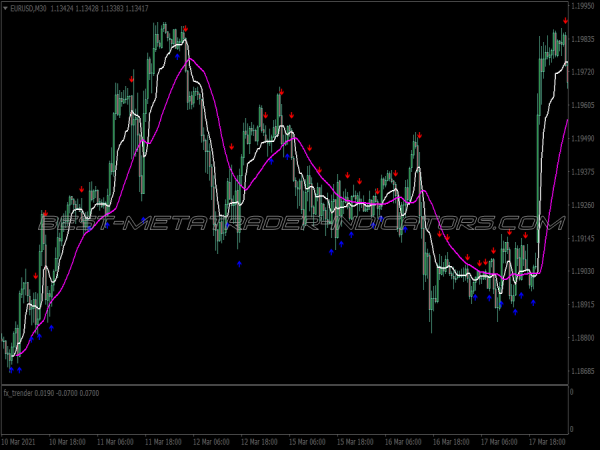Click price scale label 1.18685

click(x=583, y=371)
